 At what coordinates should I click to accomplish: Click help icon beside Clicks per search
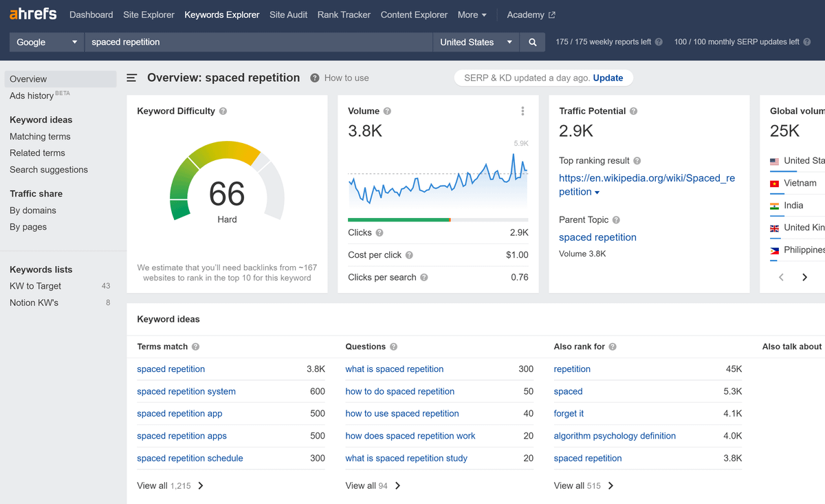[424, 278]
